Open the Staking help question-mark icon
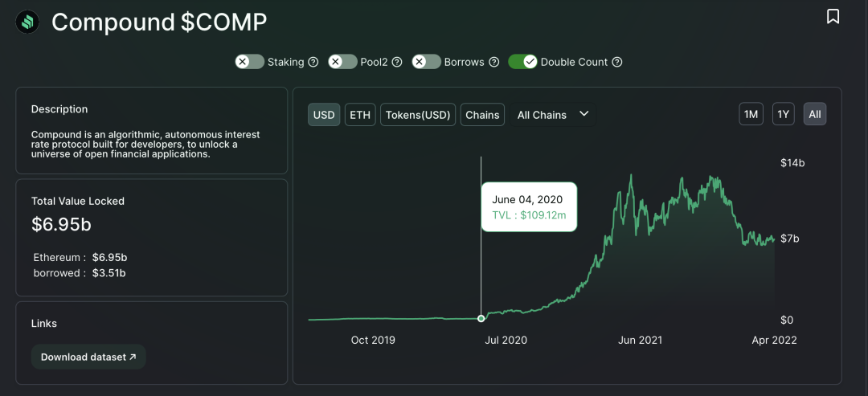 click(313, 62)
